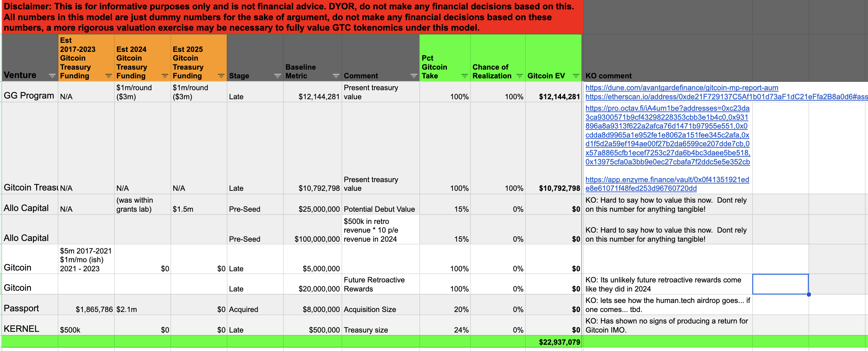Screen dimensions: 868x351
Task: Select the $12,144,281 Baseline Metric cell
Action: 313,92
